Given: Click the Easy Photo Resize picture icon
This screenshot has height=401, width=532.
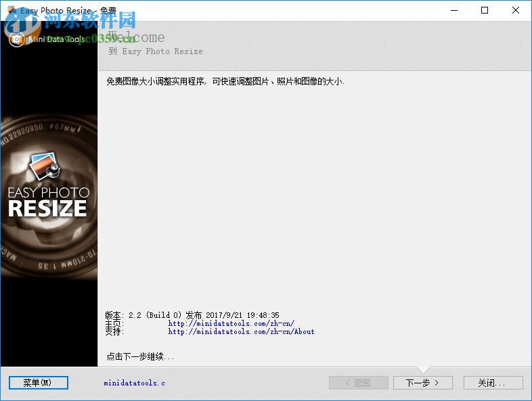Looking at the screenshot, I should pyautogui.click(x=45, y=166).
